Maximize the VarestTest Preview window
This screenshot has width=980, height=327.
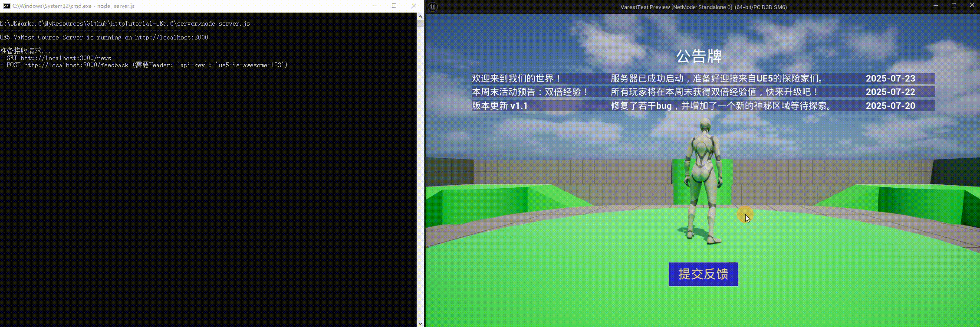pyautogui.click(x=954, y=6)
